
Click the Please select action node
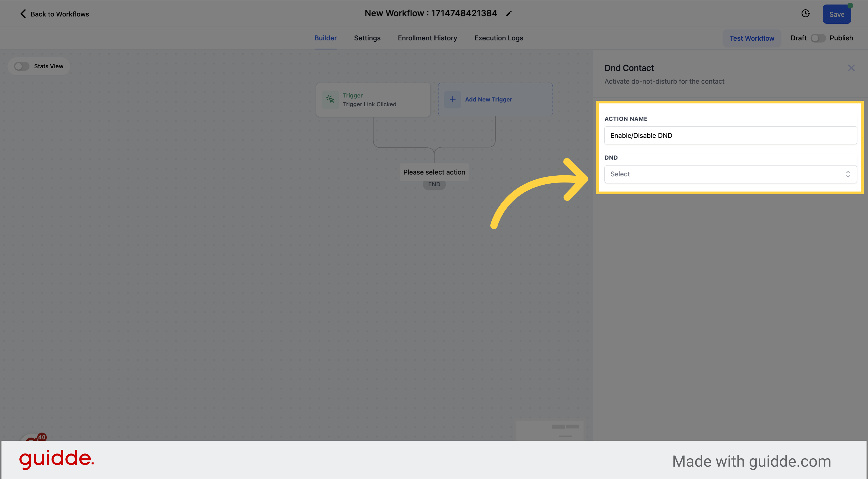pyautogui.click(x=434, y=172)
